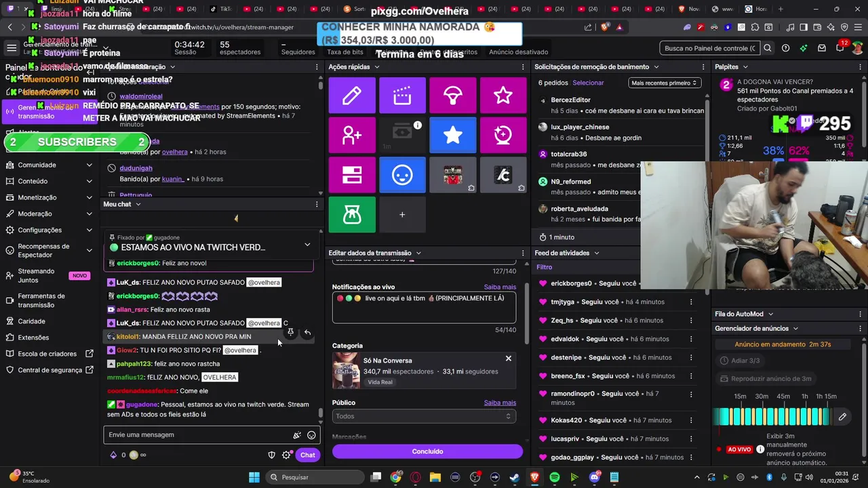This screenshot has height=488, width=868.
Task: Click the AC logo extension quick action
Action: [x=503, y=175]
